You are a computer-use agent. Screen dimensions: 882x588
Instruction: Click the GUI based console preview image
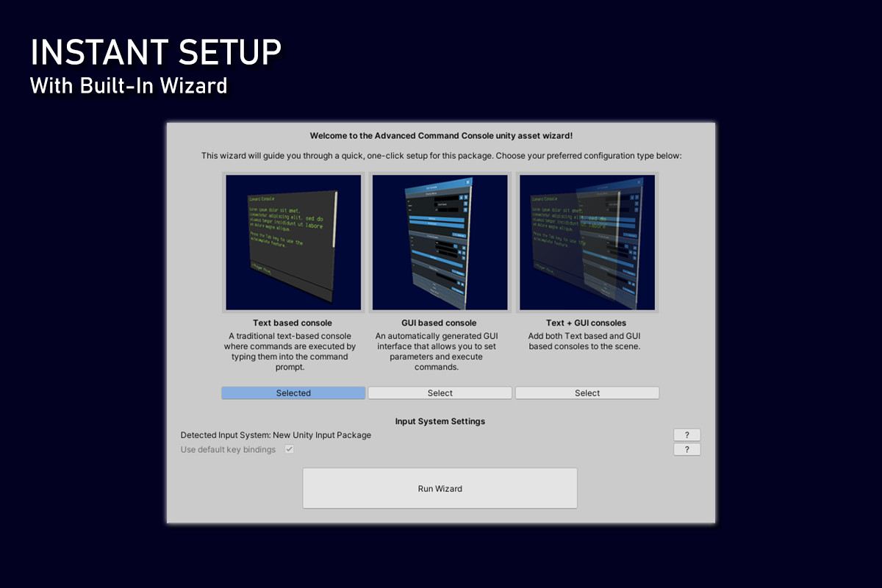click(x=440, y=243)
